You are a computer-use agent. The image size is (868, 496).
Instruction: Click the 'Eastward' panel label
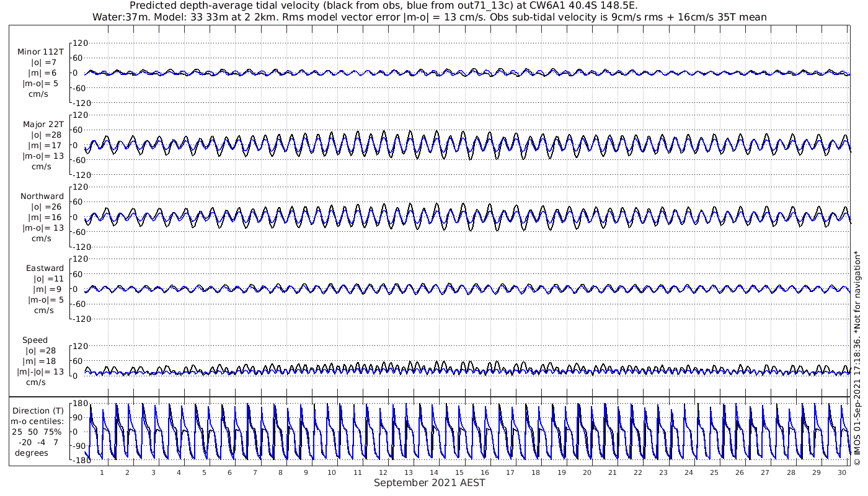(x=45, y=268)
